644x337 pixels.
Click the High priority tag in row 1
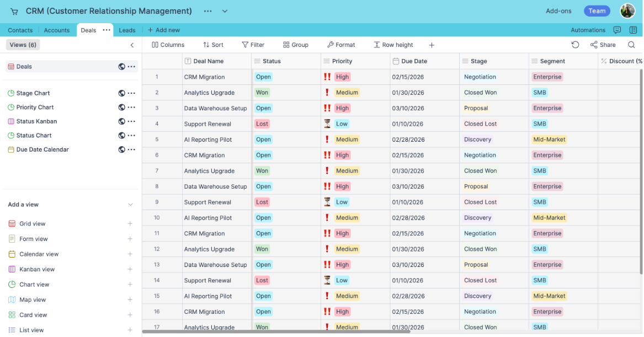pyautogui.click(x=342, y=77)
